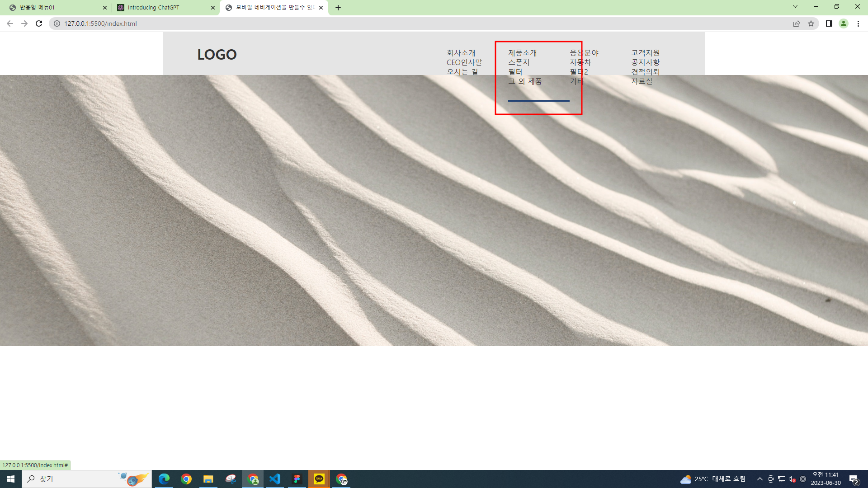868x488 pixels.
Task: Open the share page icon
Action: click(x=797, y=23)
